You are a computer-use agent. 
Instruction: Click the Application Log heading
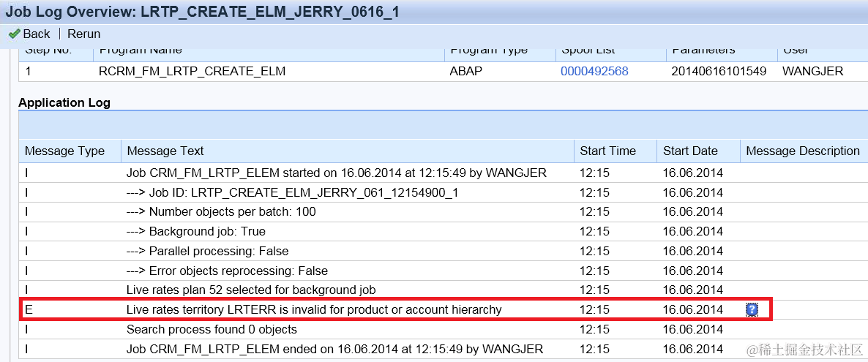point(64,102)
